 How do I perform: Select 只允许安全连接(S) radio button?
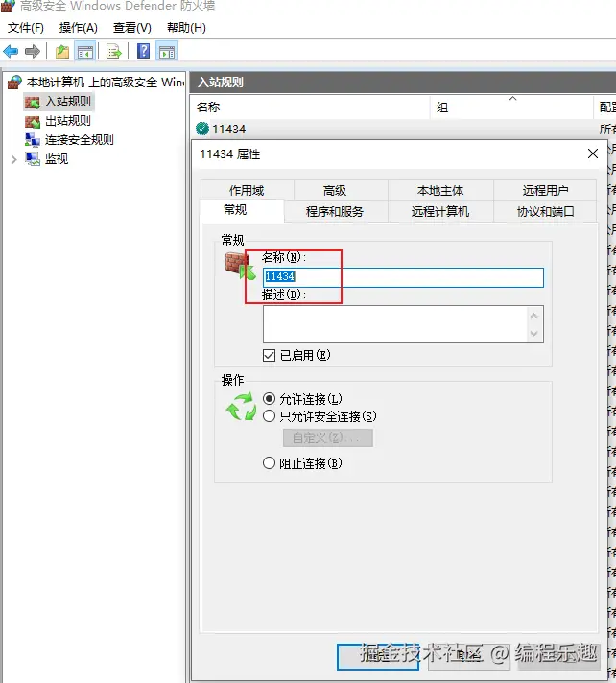[x=269, y=416]
